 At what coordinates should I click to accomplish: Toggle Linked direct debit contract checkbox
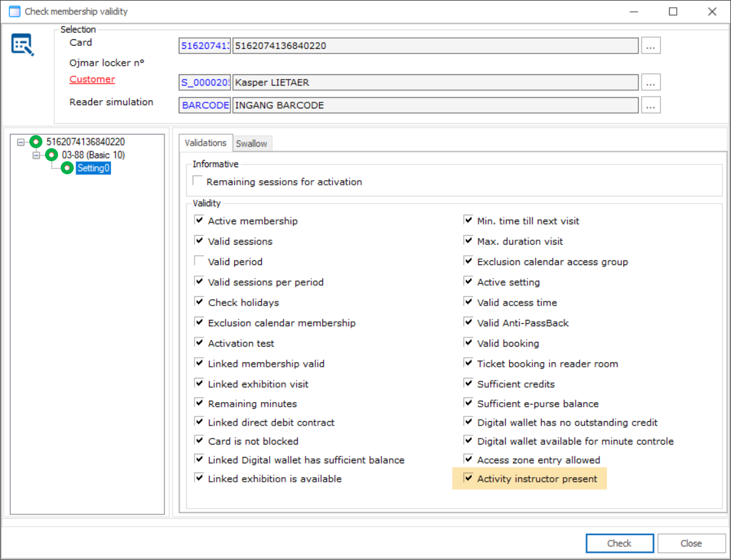point(199,422)
